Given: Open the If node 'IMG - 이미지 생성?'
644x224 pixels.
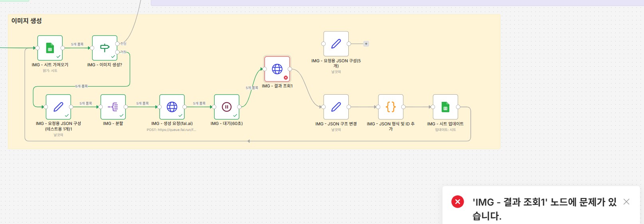Looking at the screenshot, I should [105, 48].
